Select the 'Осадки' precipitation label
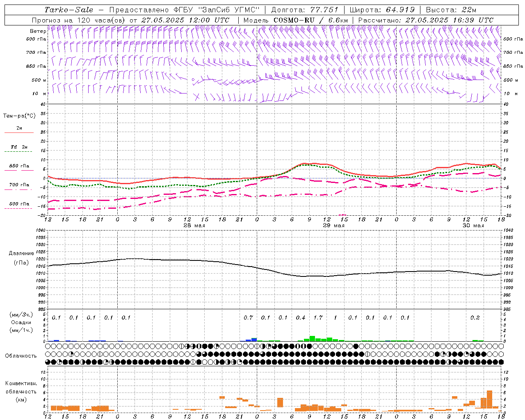 pyautogui.click(x=21, y=322)
